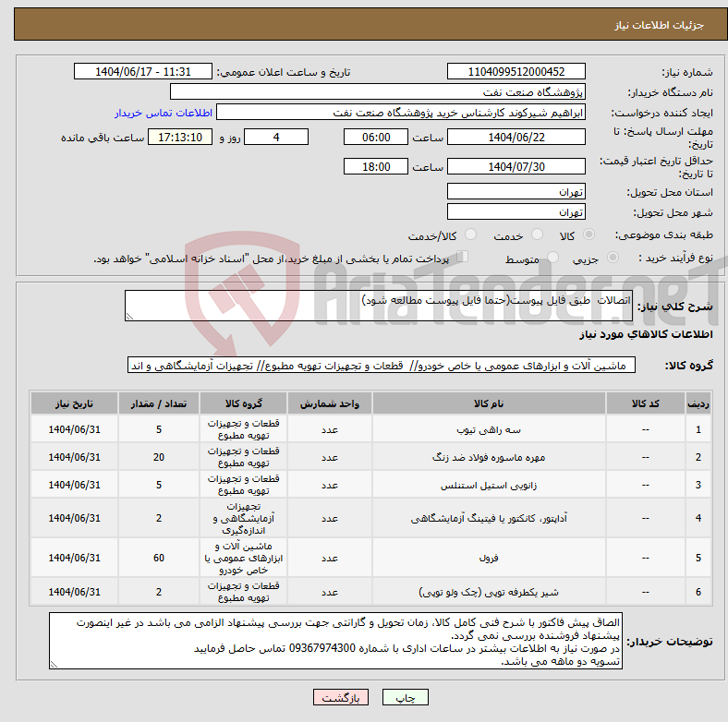Select the کالا/خدمت radio button
The width and height of the screenshot is (728, 722).
point(471,235)
